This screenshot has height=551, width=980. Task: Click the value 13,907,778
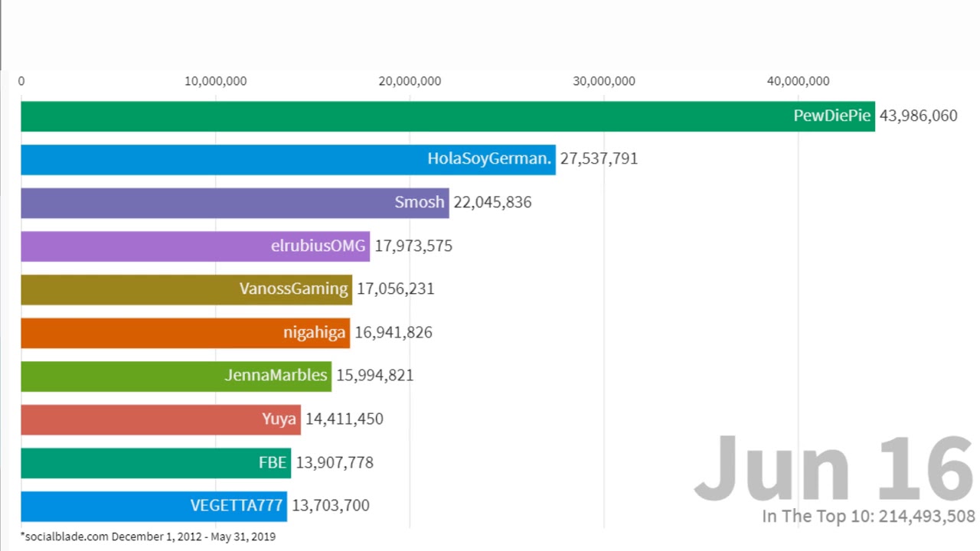[x=335, y=463]
